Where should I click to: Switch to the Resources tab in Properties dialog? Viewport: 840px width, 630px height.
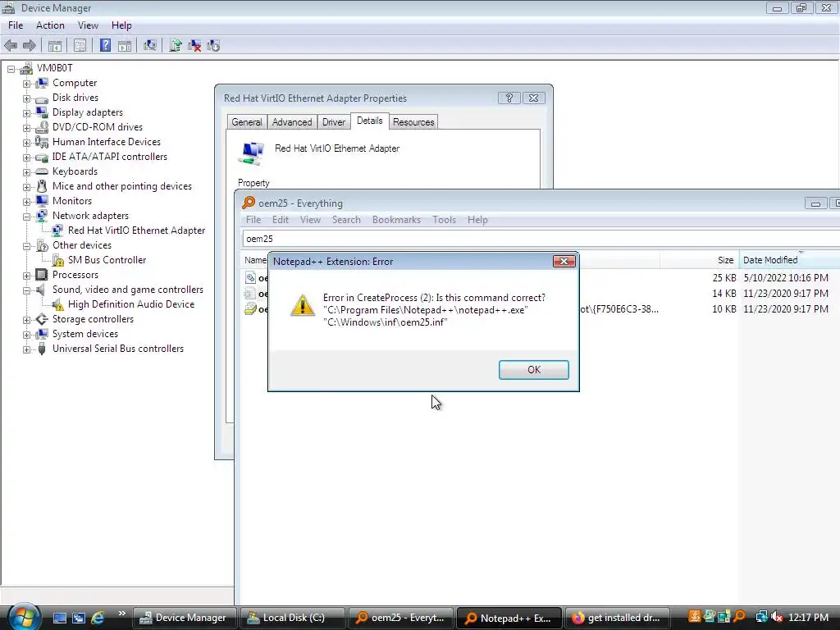tap(413, 122)
